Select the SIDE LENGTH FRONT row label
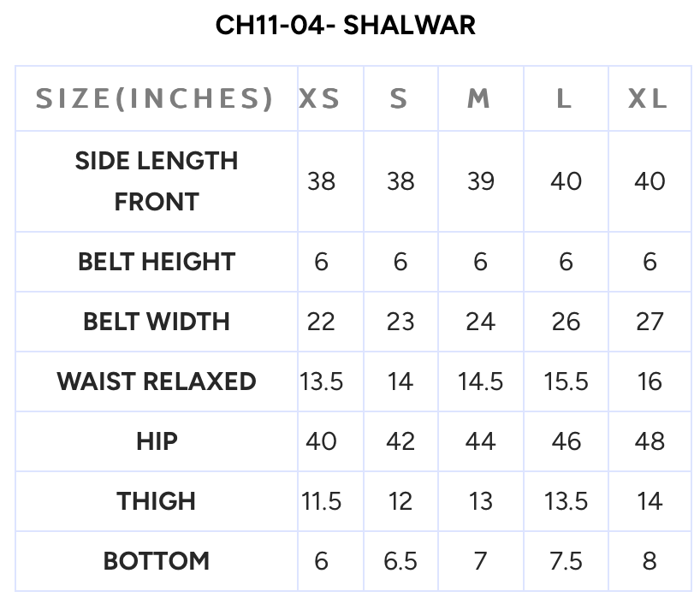700x615 pixels. point(157,181)
